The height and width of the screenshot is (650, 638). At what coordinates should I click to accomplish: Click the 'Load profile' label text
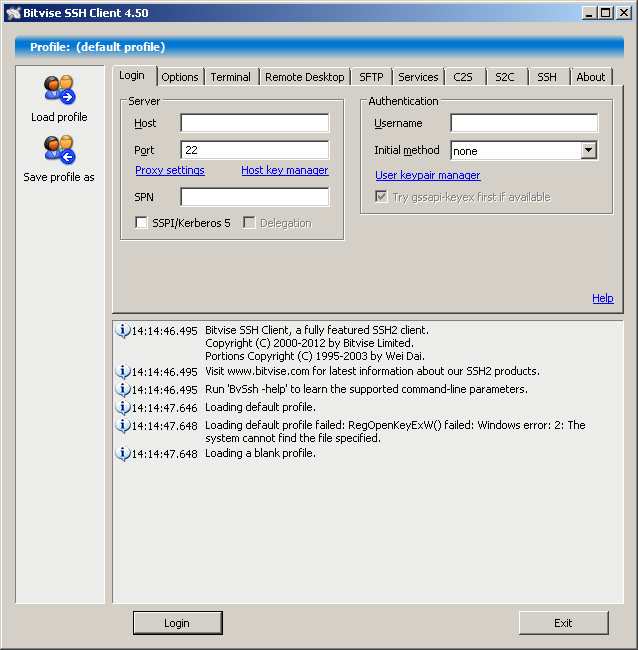click(59, 117)
